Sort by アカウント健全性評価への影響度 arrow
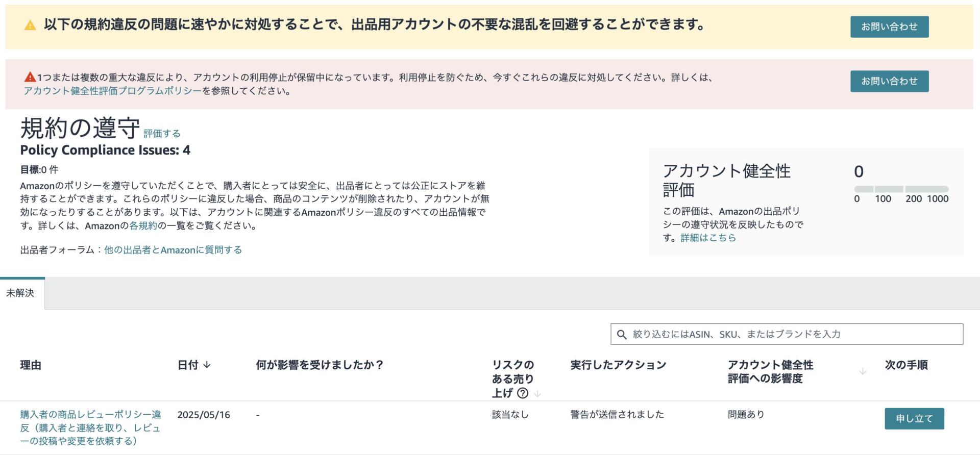The height and width of the screenshot is (455, 980). (863, 371)
